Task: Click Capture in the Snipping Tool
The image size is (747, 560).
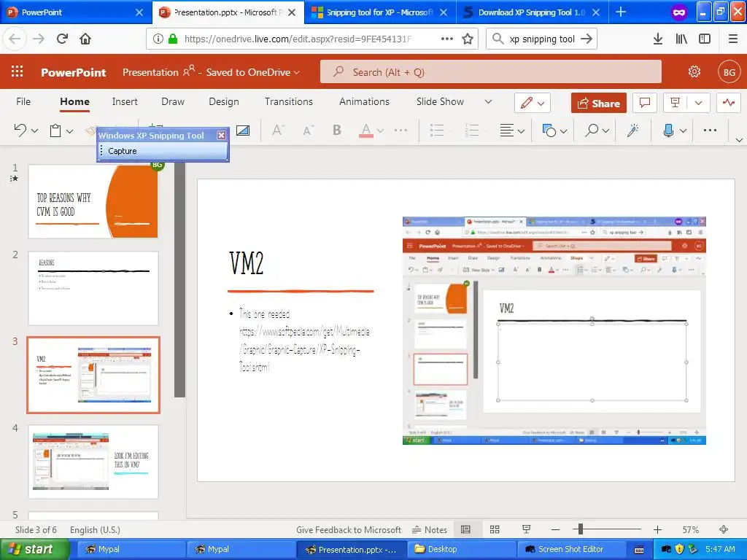Action: coord(123,151)
